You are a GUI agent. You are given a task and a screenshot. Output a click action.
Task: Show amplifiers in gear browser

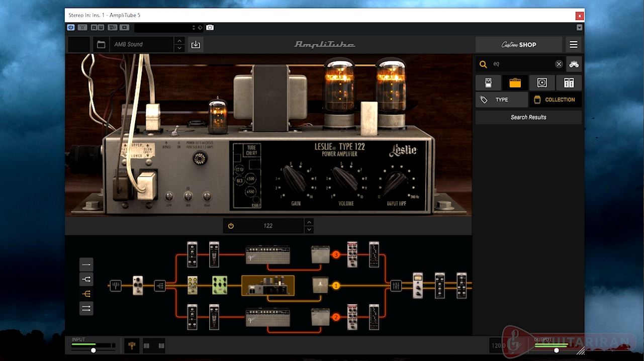515,82
